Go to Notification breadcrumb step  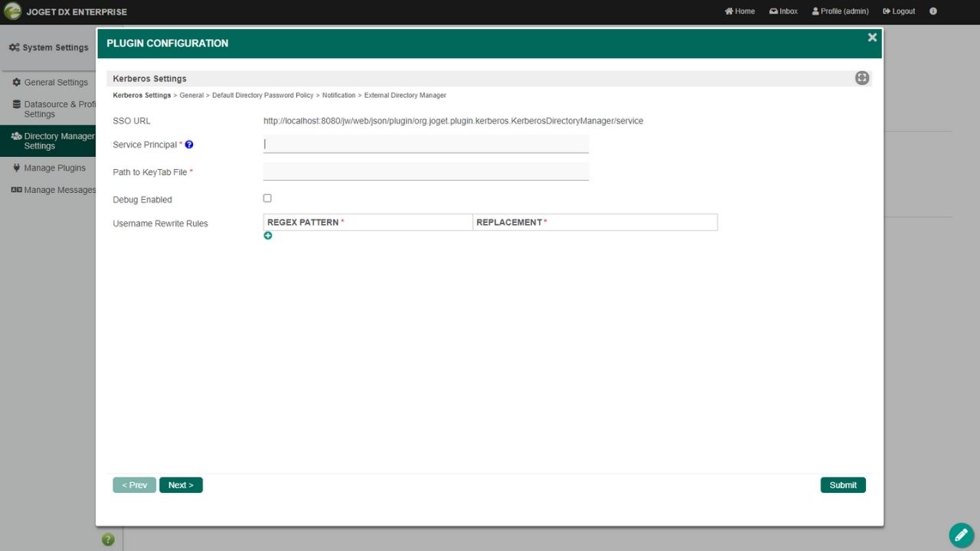coord(338,96)
